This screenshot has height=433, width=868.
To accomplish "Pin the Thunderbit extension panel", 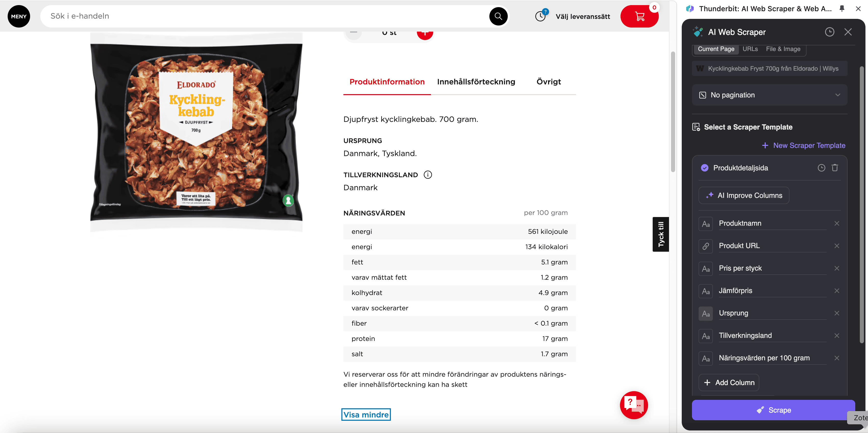I will (842, 9).
